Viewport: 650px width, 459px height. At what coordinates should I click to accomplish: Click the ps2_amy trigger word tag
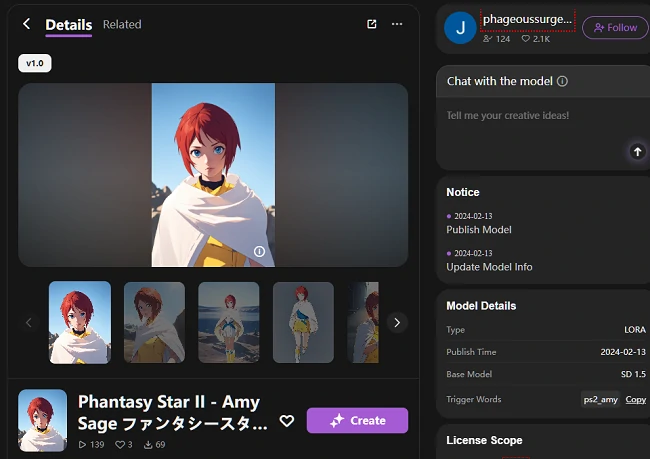[600, 399]
